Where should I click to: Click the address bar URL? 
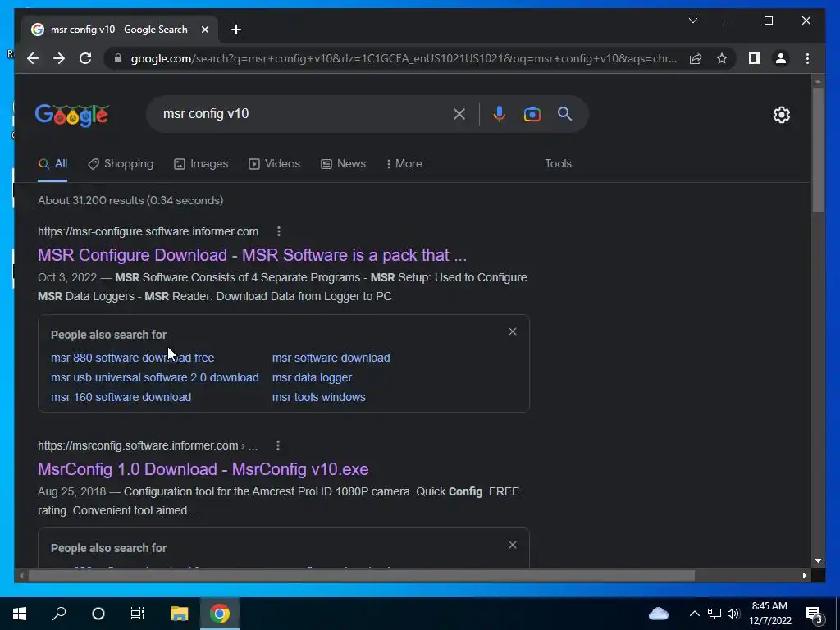coord(404,58)
